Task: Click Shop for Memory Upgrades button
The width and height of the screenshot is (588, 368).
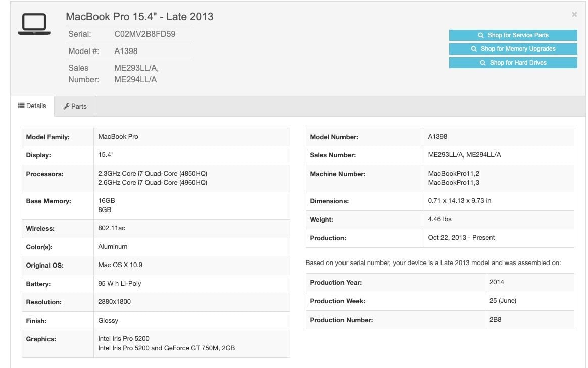Action: pos(513,49)
